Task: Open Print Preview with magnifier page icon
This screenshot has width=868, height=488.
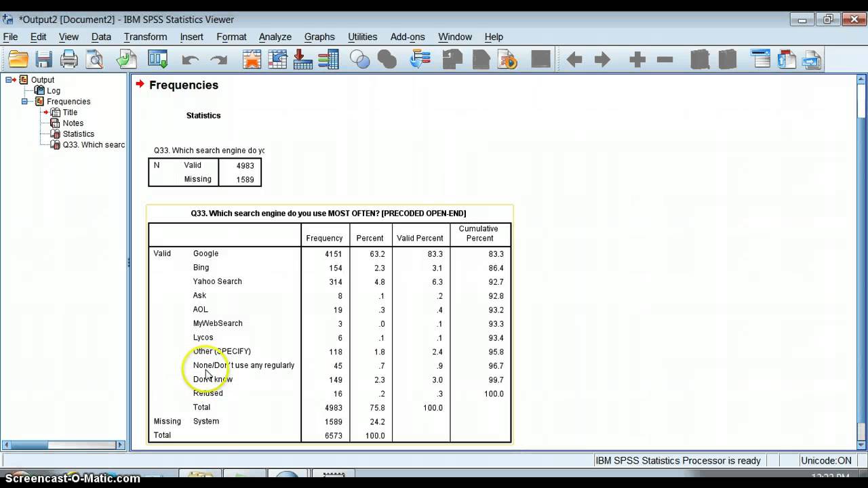Action: pos(94,60)
